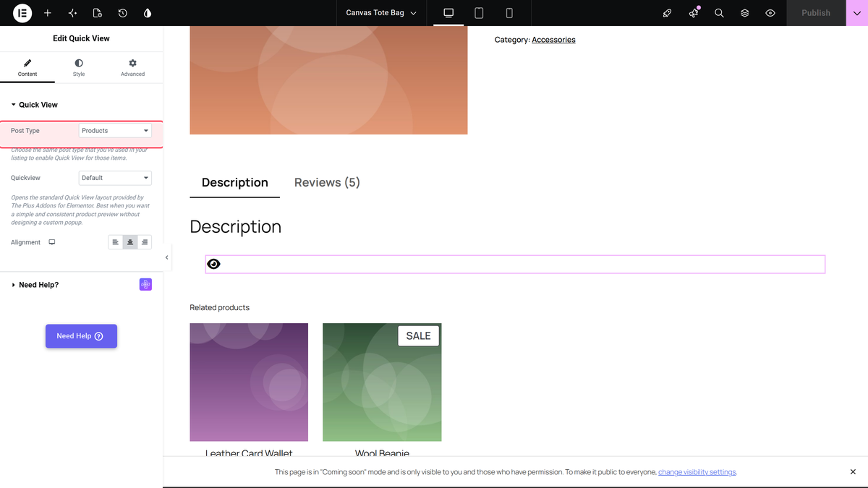Follow the change visibility settings link
868x488 pixels.
click(697, 472)
